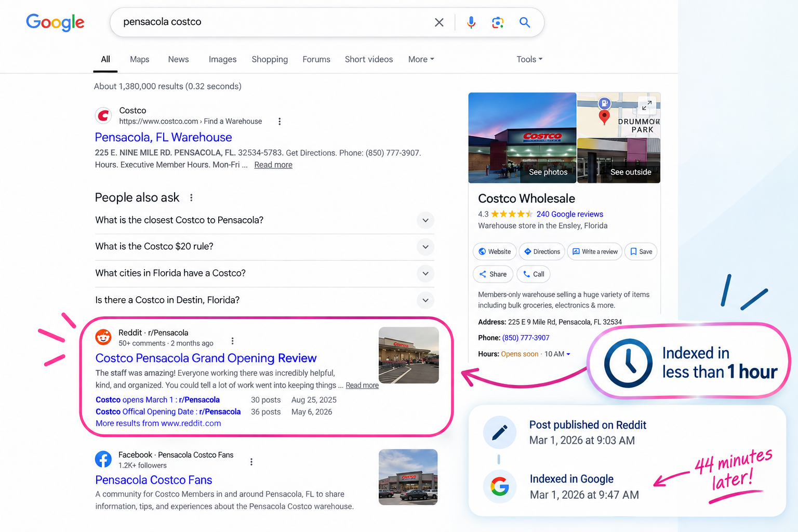Select the All tab
The image size is (798, 532).
(105, 59)
